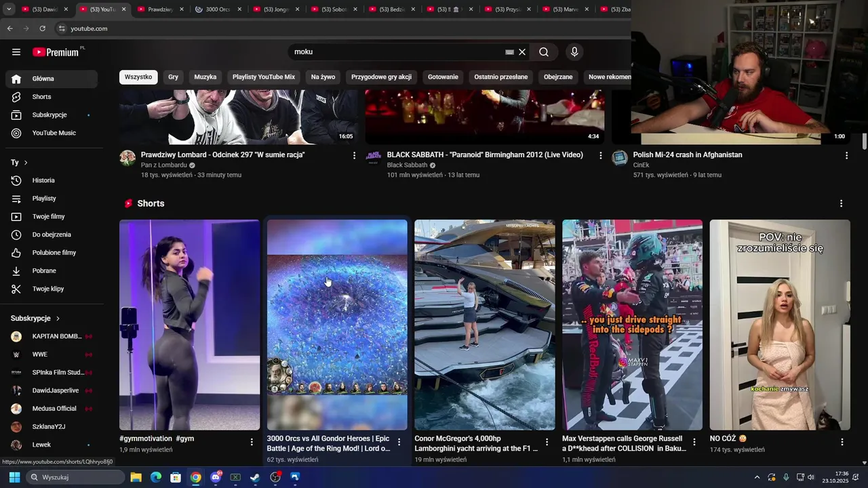Open the browser tab search dropdown
The image size is (868, 488).
[x=8, y=9]
